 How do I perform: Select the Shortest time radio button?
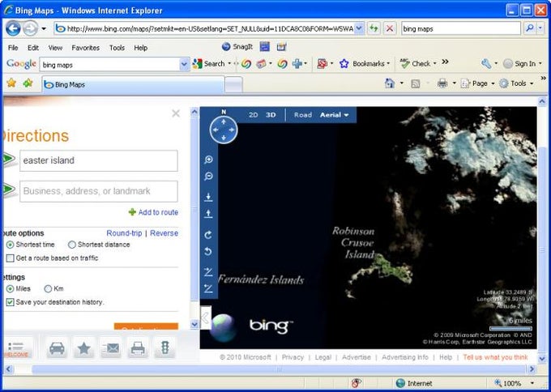point(11,245)
